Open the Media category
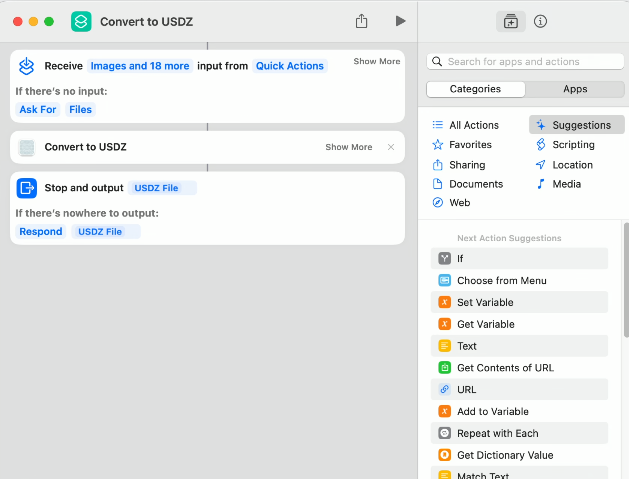Screen dimensions: 629x479 558,184
